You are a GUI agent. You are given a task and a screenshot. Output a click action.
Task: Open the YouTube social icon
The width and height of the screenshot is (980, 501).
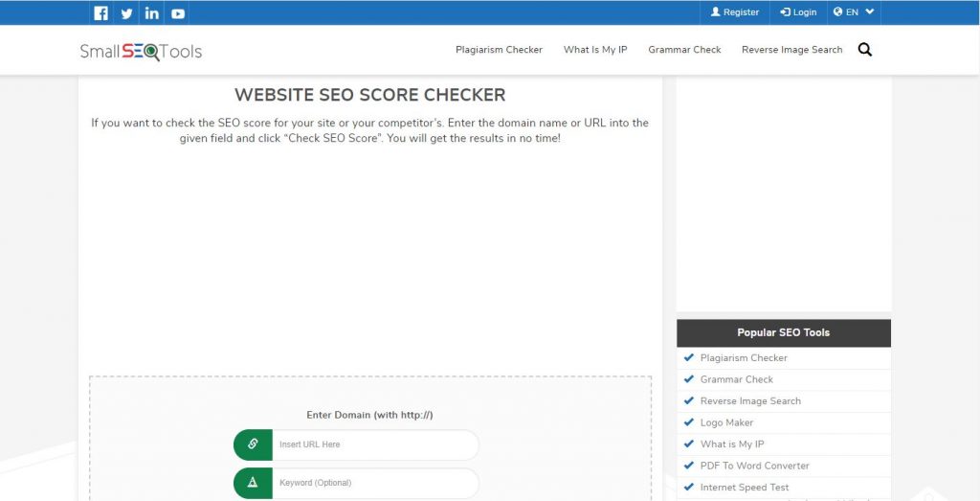coord(178,13)
